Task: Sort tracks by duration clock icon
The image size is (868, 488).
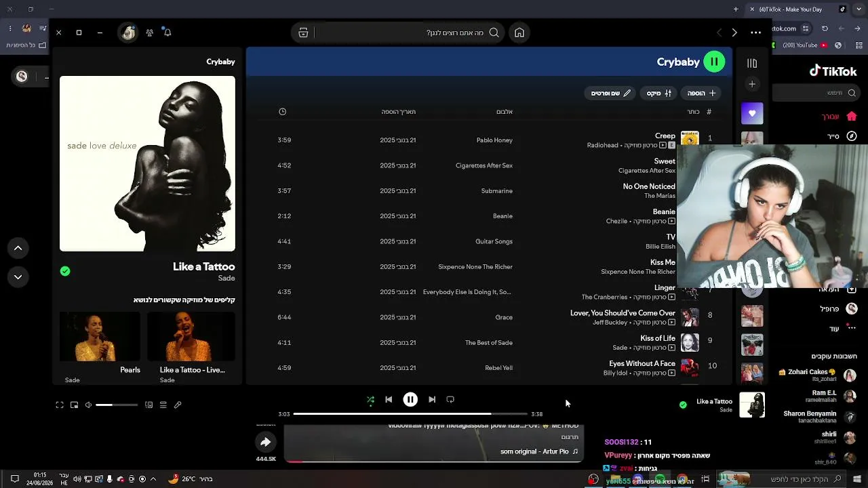Action: pyautogui.click(x=283, y=112)
